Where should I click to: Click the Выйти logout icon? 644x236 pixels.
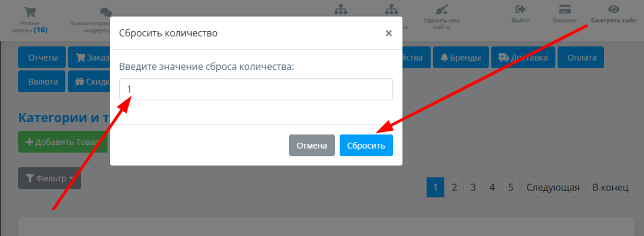520,9
